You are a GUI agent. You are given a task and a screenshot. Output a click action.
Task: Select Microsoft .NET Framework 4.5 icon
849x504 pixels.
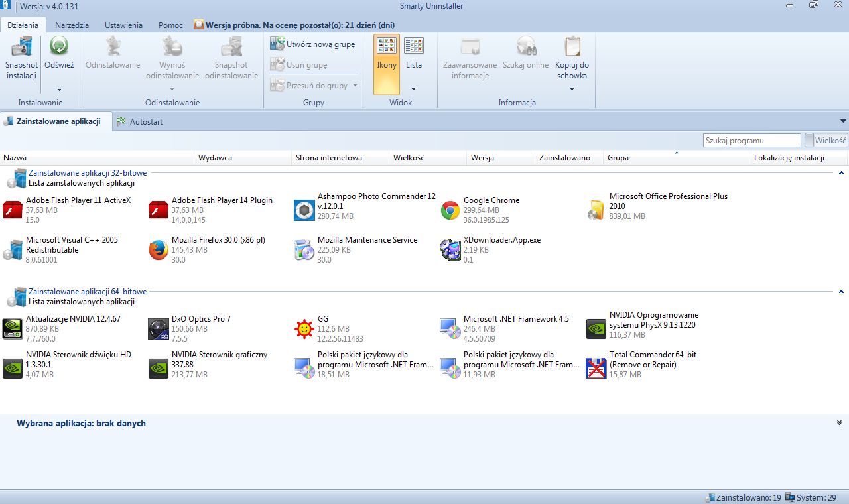click(x=450, y=329)
